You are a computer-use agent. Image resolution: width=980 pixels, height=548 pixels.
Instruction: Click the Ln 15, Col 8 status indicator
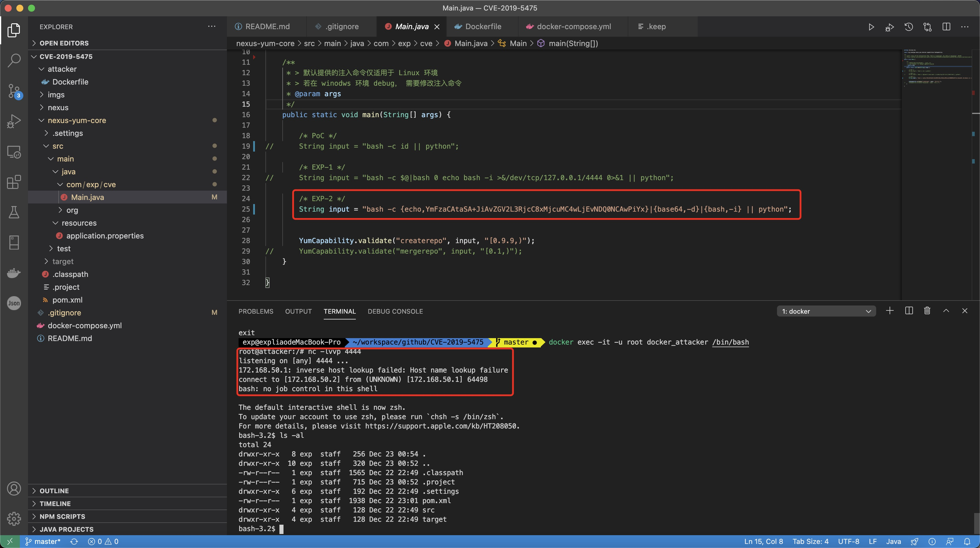pos(763,542)
